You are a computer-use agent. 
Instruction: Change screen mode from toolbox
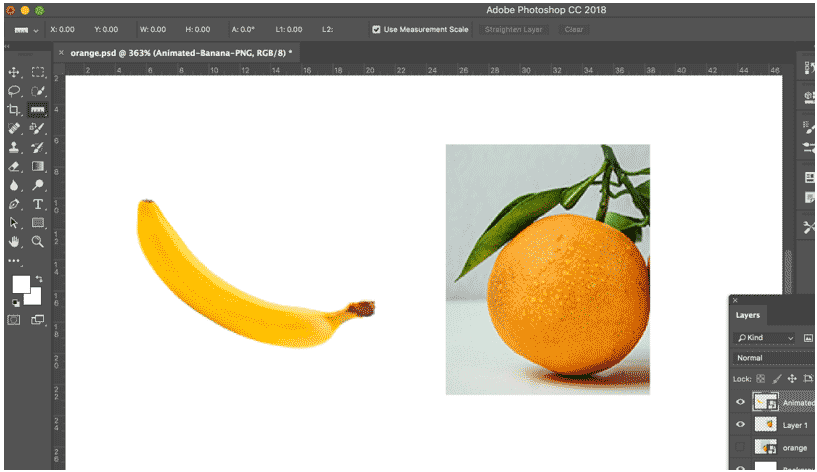click(38, 320)
